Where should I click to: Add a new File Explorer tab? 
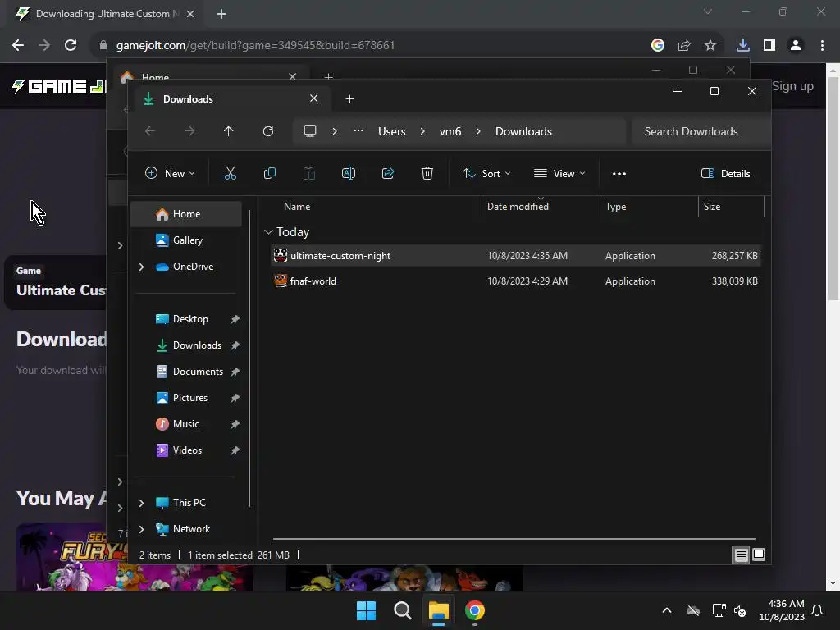tap(349, 99)
